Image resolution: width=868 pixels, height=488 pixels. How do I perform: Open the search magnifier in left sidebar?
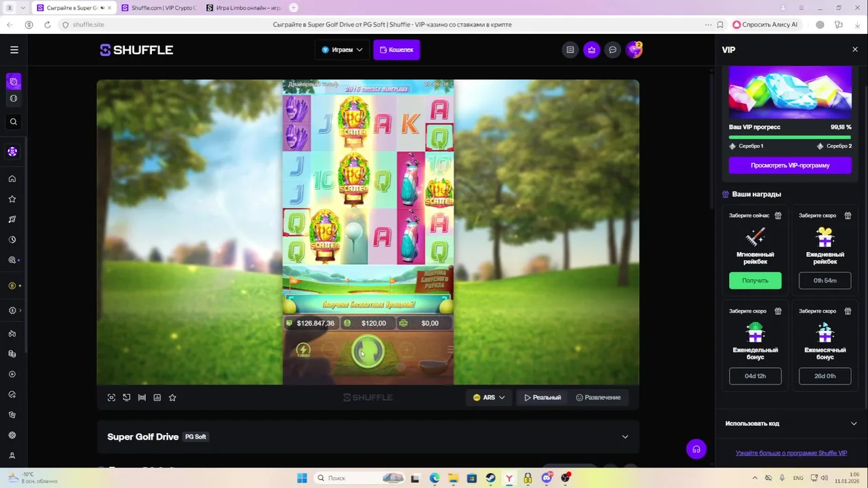pos(13,122)
